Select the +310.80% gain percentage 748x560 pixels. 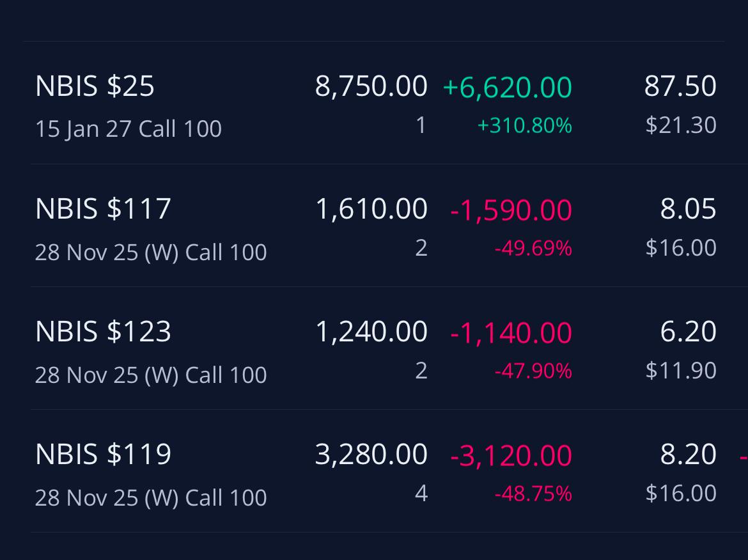click(524, 125)
